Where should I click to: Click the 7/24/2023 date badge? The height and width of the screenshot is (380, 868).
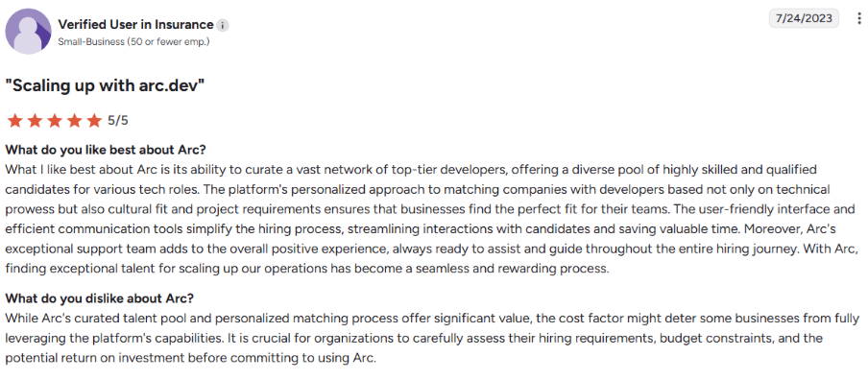[x=804, y=18]
